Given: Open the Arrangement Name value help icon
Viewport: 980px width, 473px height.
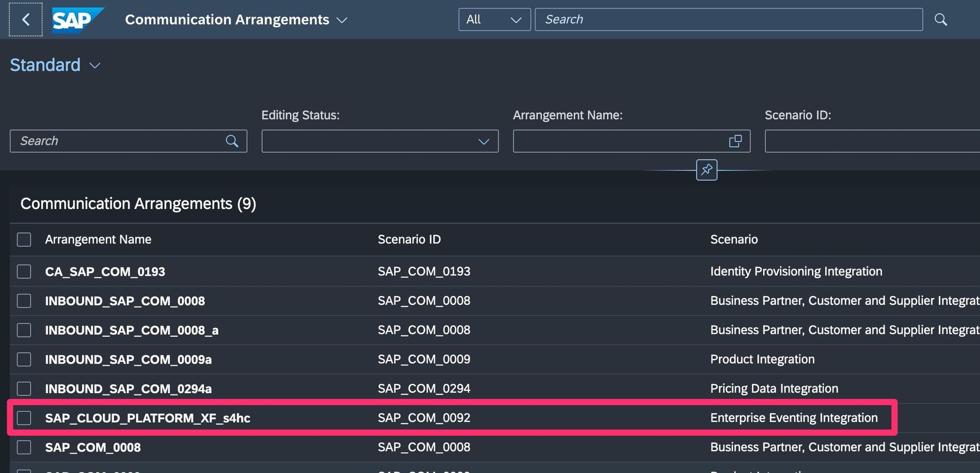Looking at the screenshot, I should 735,141.
